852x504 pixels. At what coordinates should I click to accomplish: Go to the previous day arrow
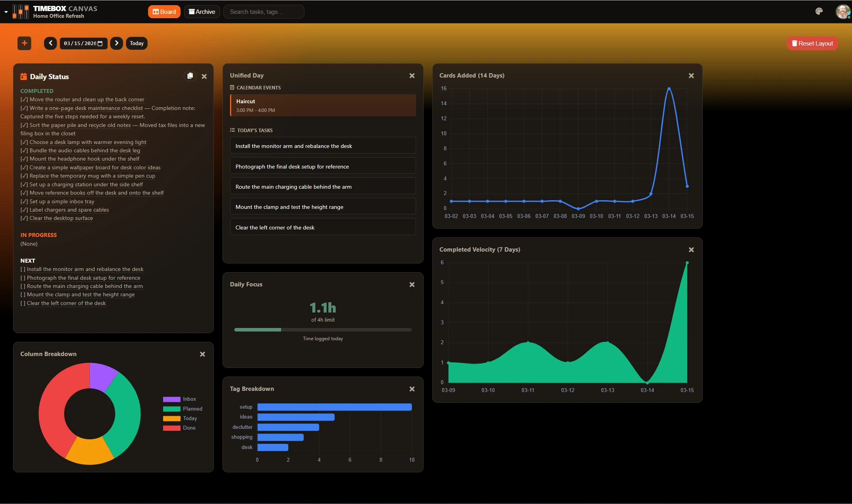click(50, 43)
